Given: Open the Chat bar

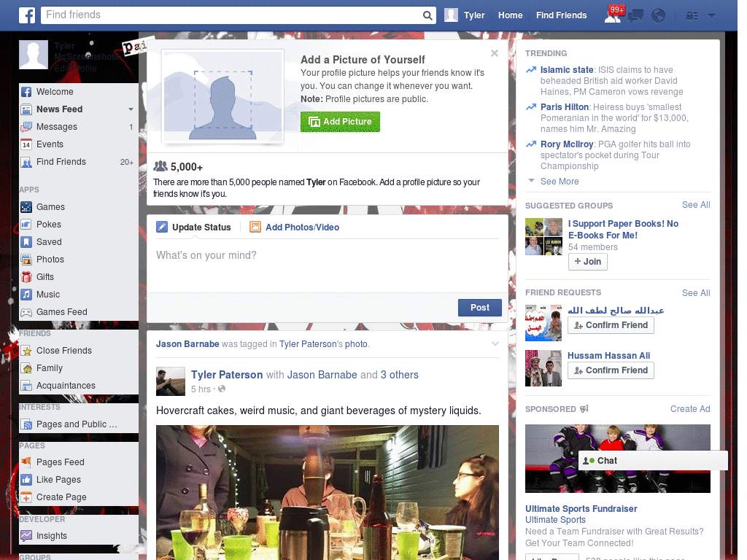Looking at the screenshot, I should click(653, 461).
